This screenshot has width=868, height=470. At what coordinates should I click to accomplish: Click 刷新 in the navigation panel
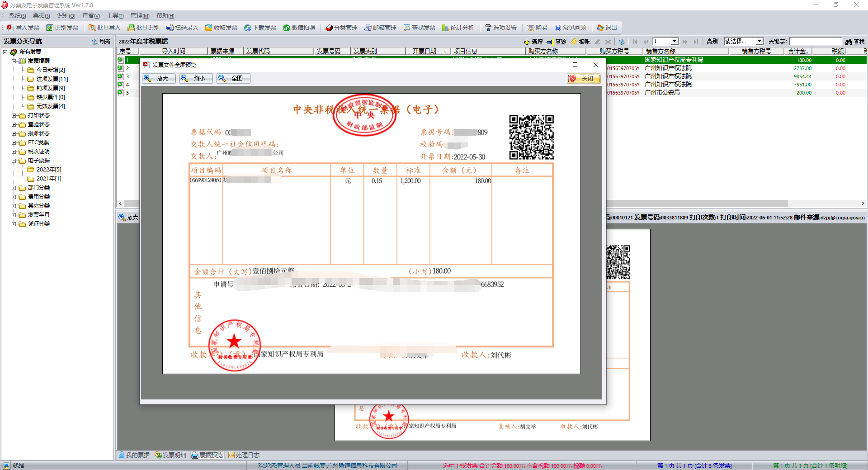101,41
